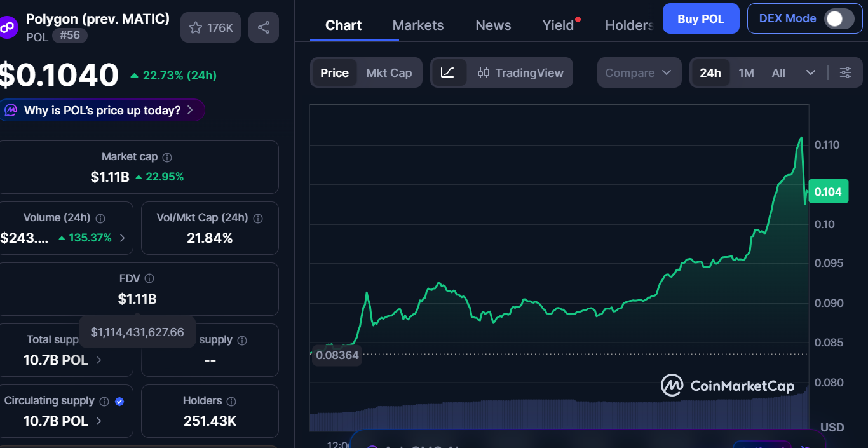Image resolution: width=868 pixels, height=448 pixels.
Task: Click the Buy POL button
Action: (701, 18)
